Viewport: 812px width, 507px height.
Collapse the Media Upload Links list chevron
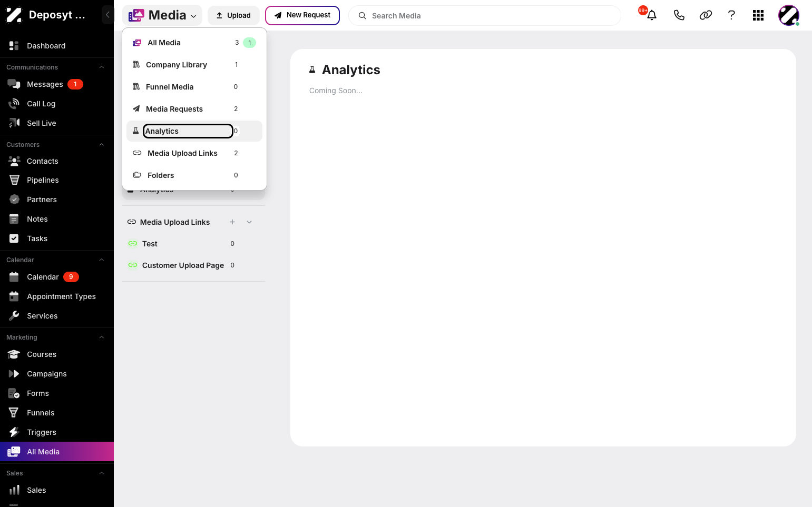coord(249,222)
